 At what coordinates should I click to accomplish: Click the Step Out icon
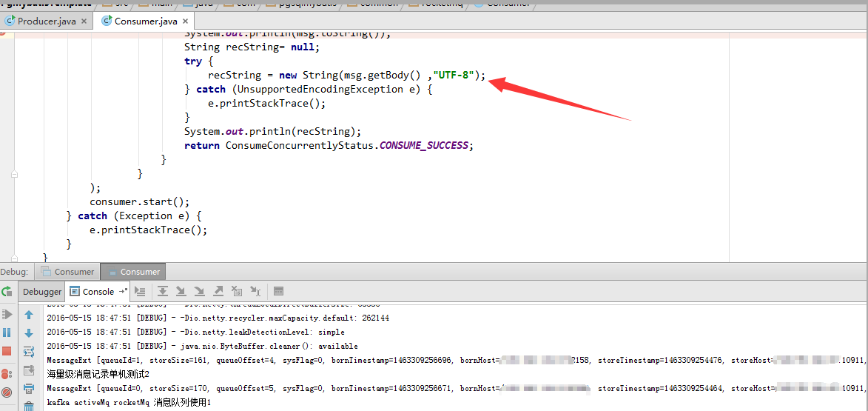click(x=218, y=291)
